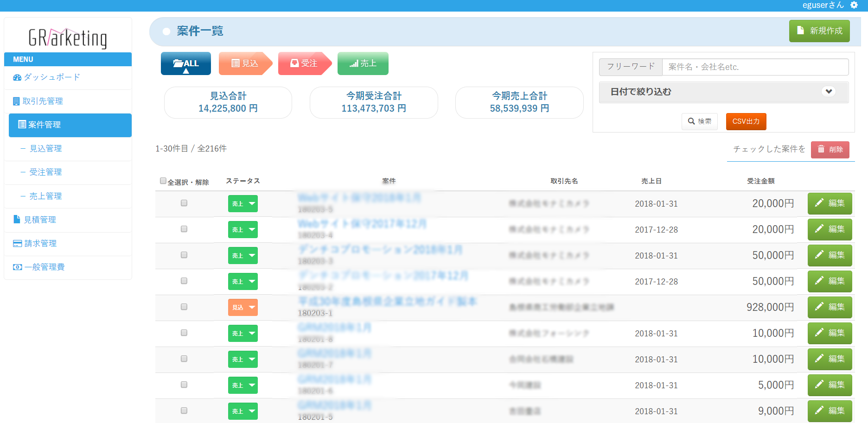
Task: Click the 案件管理 list icon in sidebar
Action: coord(22,125)
